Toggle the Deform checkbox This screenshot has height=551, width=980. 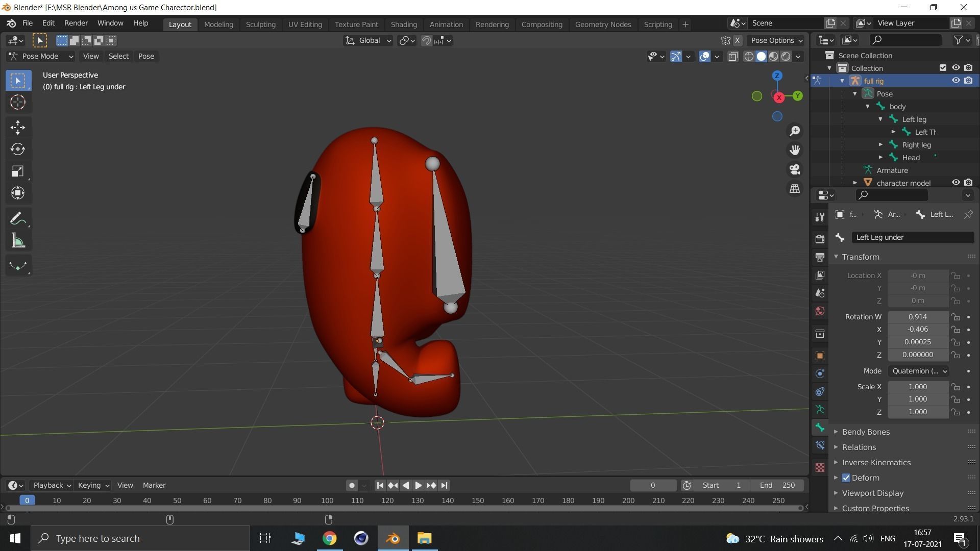coord(846,478)
